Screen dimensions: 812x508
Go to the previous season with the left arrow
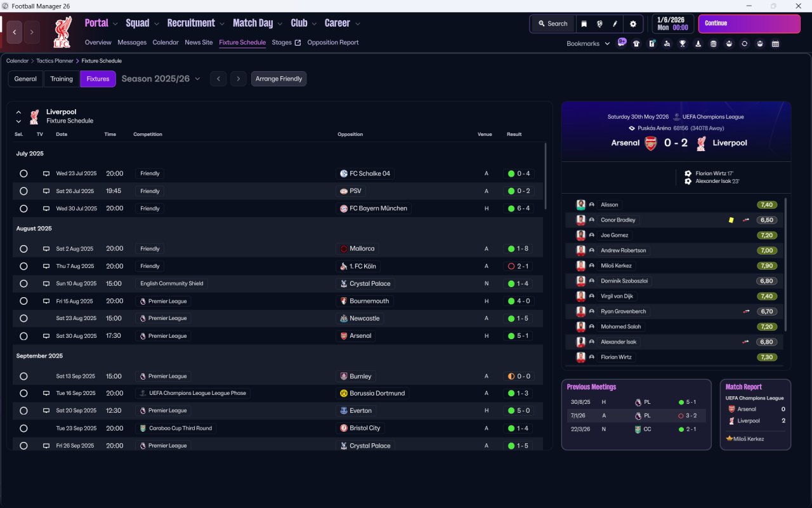tap(218, 79)
